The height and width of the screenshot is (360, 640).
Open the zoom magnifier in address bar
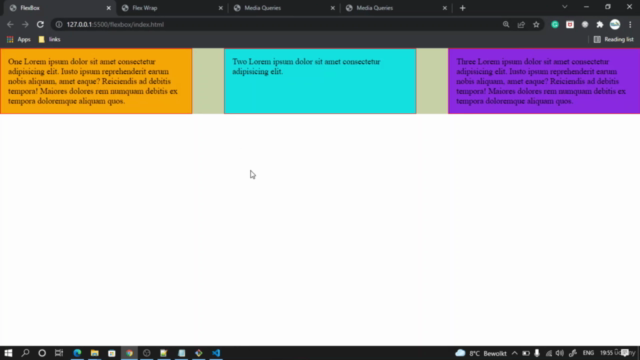click(506, 24)
